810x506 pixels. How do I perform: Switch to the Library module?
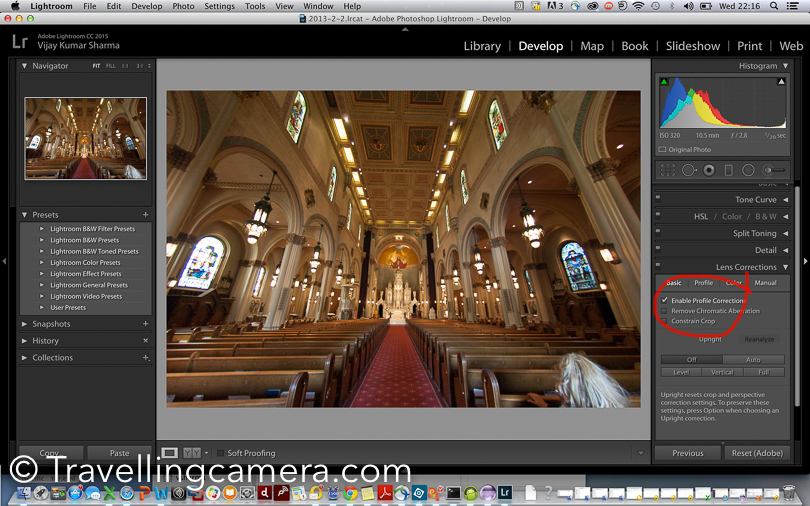[482, 46]
